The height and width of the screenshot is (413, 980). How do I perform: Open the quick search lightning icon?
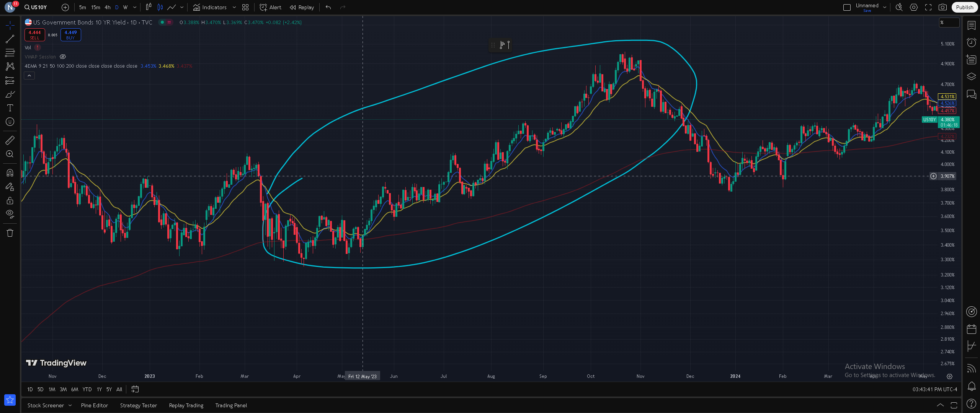pyautogui.click(x=899, y=7)
